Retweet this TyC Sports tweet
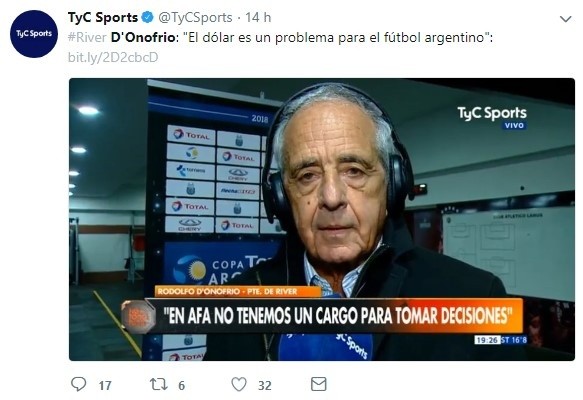This screenshot has height=400, width=583. (x=158, y=384)
